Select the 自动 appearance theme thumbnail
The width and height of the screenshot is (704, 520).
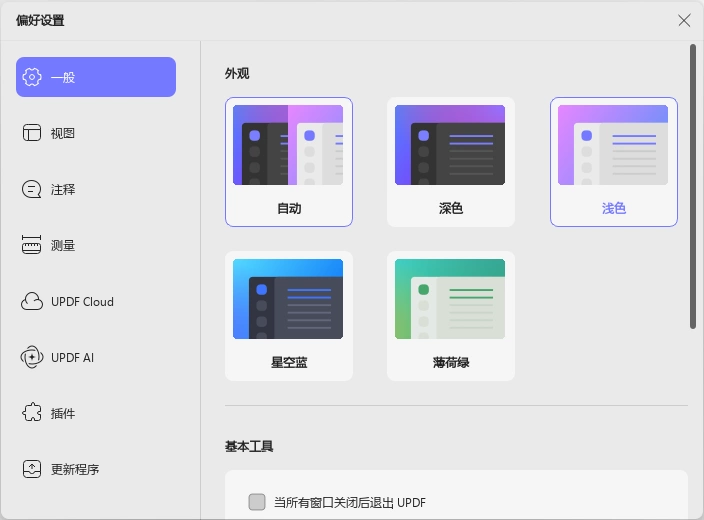click(x=288, y=145)
